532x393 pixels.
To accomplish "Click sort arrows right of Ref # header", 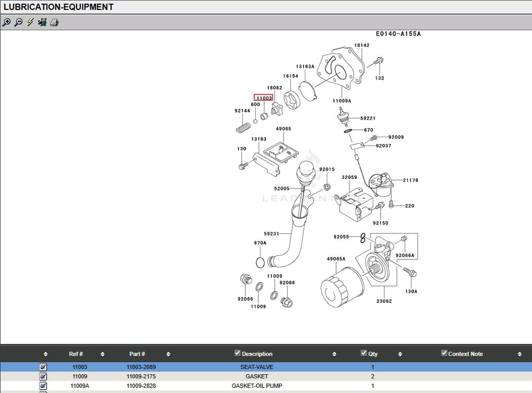I will tap(102, 354).
